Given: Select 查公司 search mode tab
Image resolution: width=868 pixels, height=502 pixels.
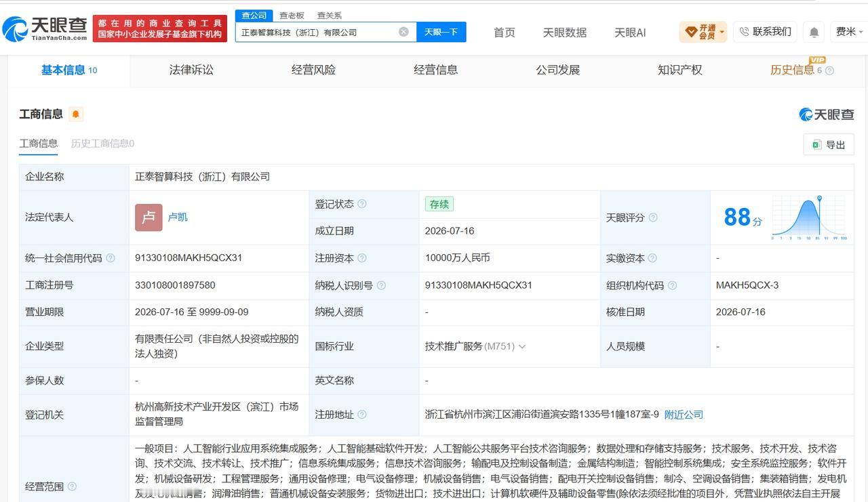Looking at the screenshot, I should (254, 15).
